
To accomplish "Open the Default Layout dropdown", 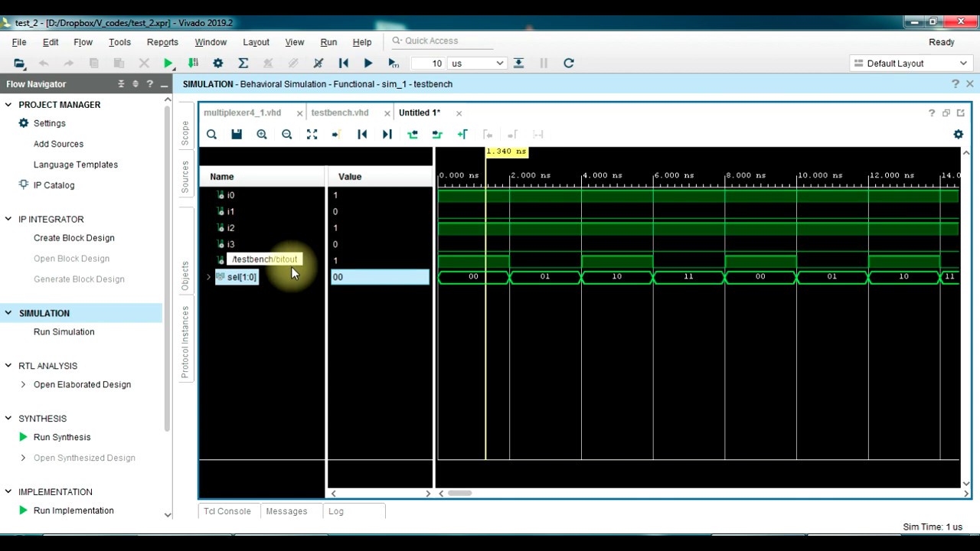I will point(910,64).
